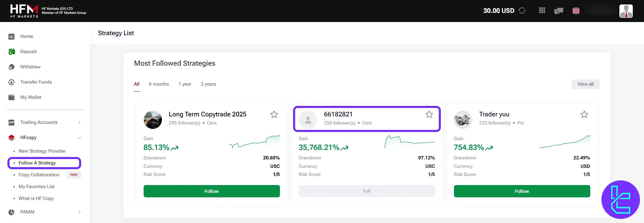The image size is (644, 223).
Task: Open What is HF Copy
Action: tap(36, 199)
